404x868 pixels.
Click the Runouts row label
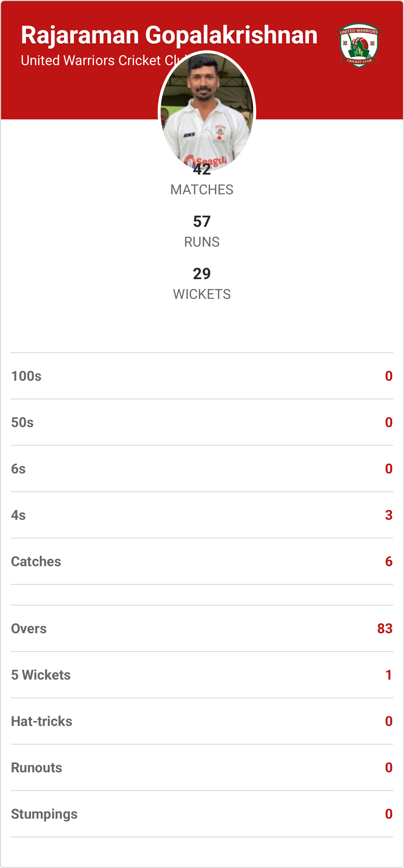(x=37, y=768)
